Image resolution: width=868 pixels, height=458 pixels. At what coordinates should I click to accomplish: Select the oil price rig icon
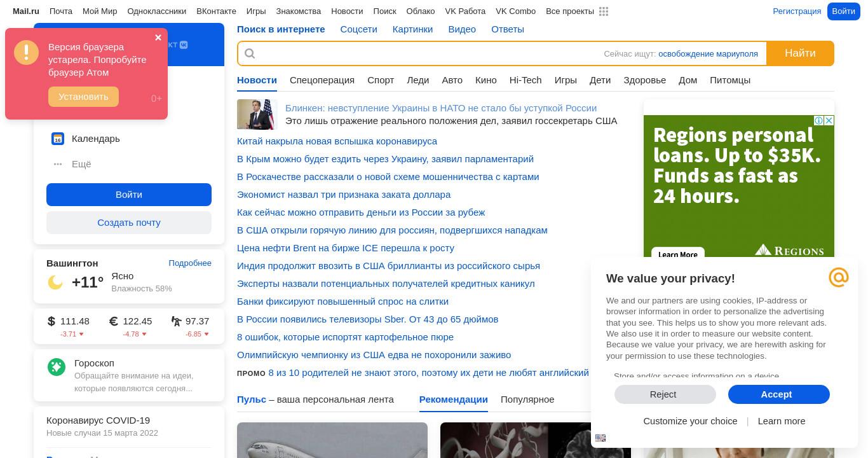176,321
